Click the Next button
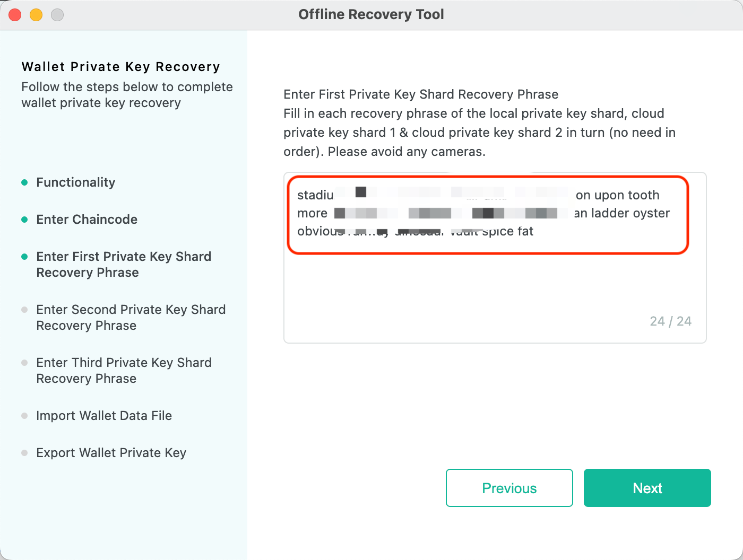 point(647,488)
